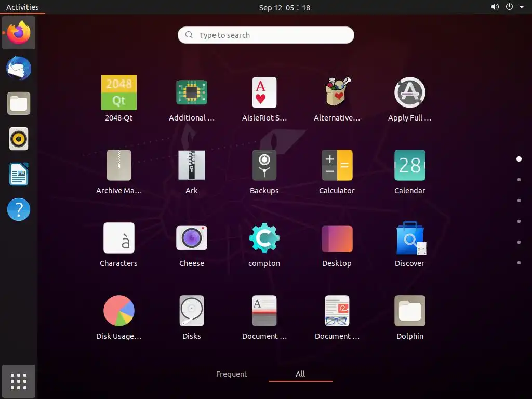
Task: Go to sixth app page indicator
Action: (519, 262)
